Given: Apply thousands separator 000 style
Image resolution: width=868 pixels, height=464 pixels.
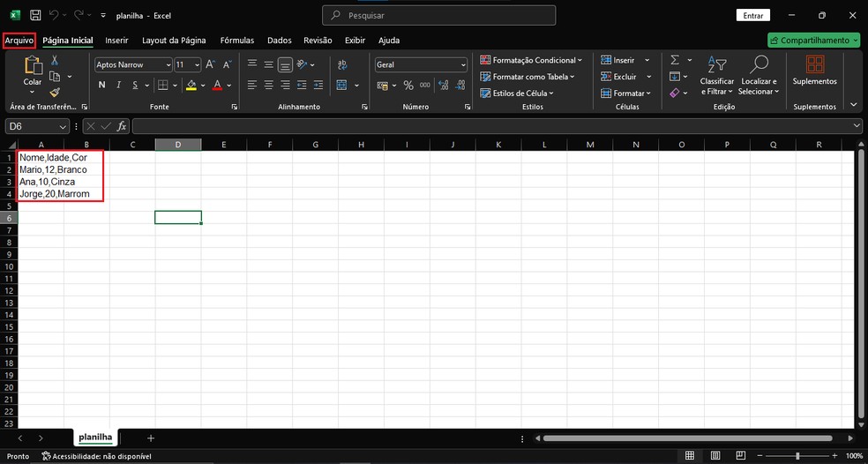Looking at the screenshot, I should tap(424, 86).
